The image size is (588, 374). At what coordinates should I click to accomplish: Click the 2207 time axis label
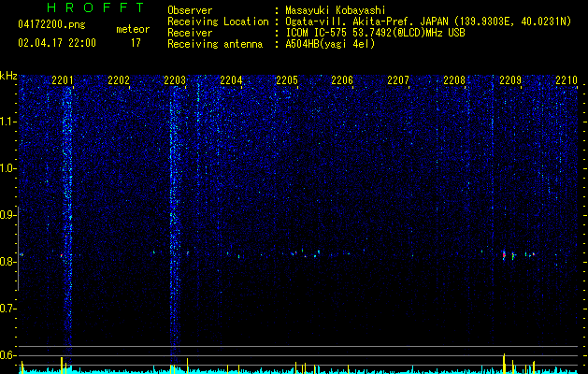pos(398,80)
